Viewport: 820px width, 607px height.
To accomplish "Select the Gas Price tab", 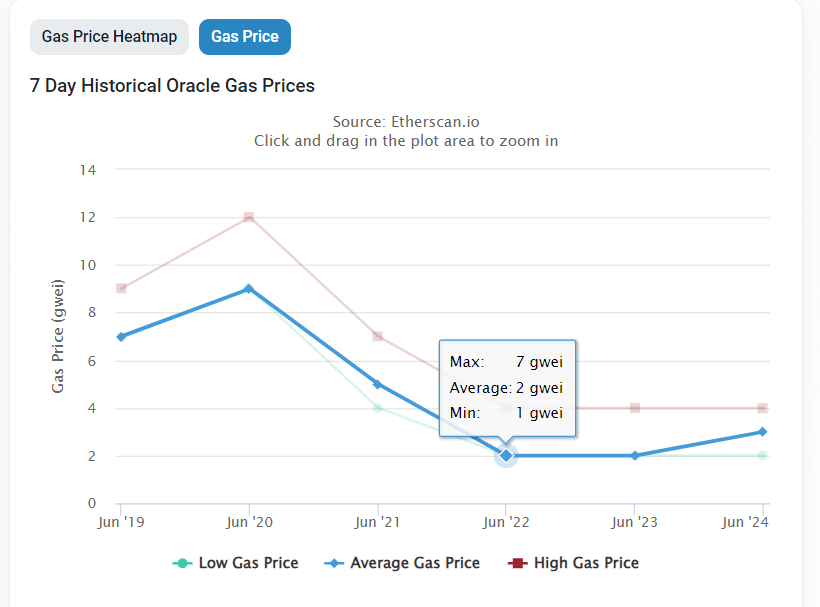I will 245,37.
